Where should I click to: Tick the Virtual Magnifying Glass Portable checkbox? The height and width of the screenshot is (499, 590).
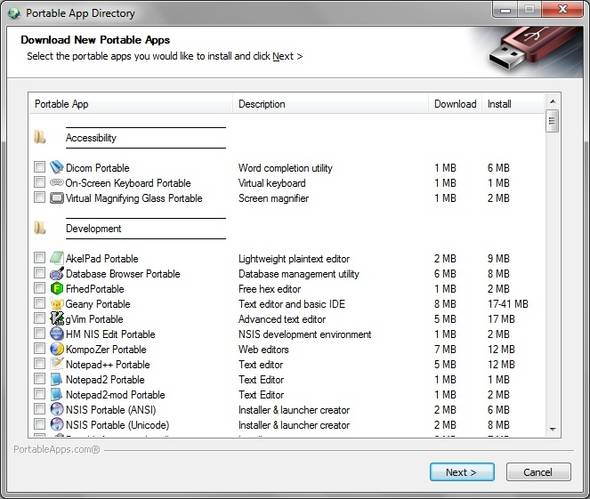pyautogui.click(x=40, y=198)
